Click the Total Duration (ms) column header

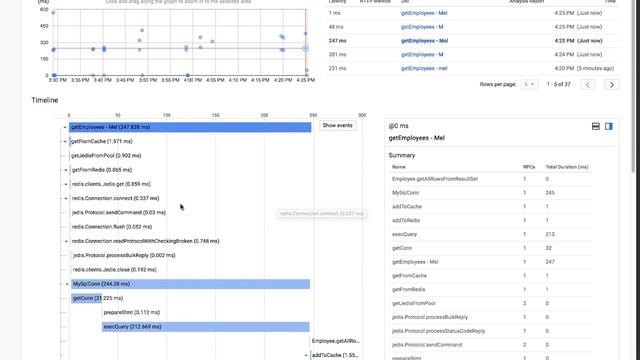click(x=567, y=167)
